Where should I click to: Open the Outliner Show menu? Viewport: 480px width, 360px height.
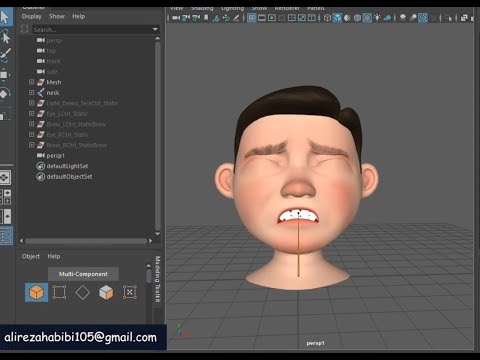(x=57, y=16)
